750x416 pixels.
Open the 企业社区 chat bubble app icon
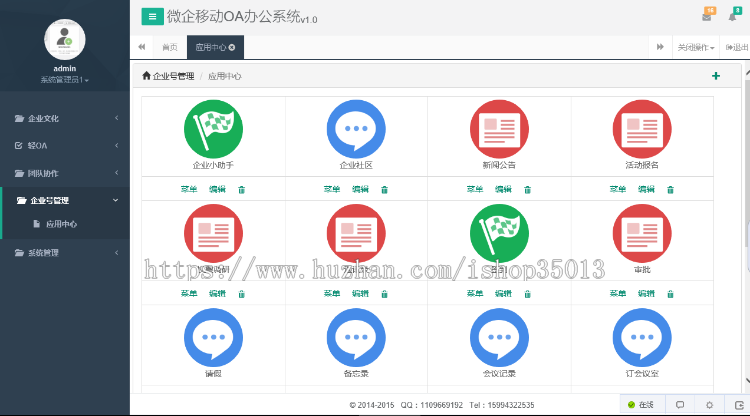coord(356,129)
